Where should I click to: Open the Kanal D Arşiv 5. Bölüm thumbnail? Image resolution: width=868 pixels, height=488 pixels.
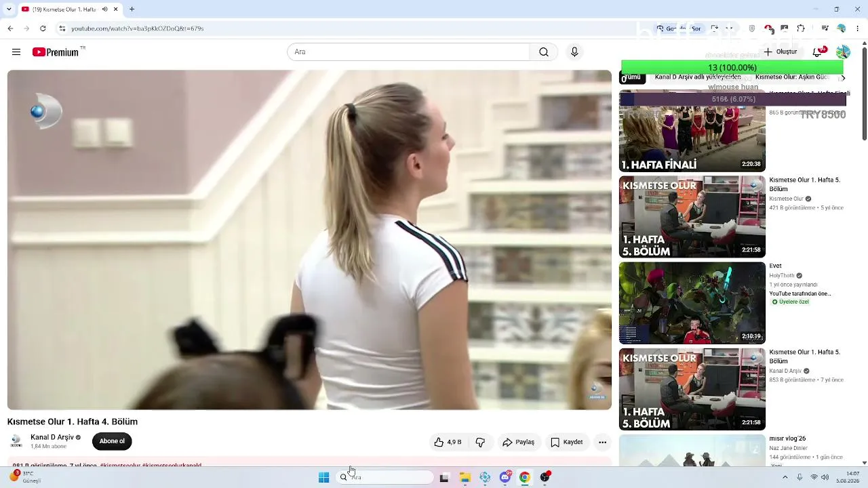(692, 389)
